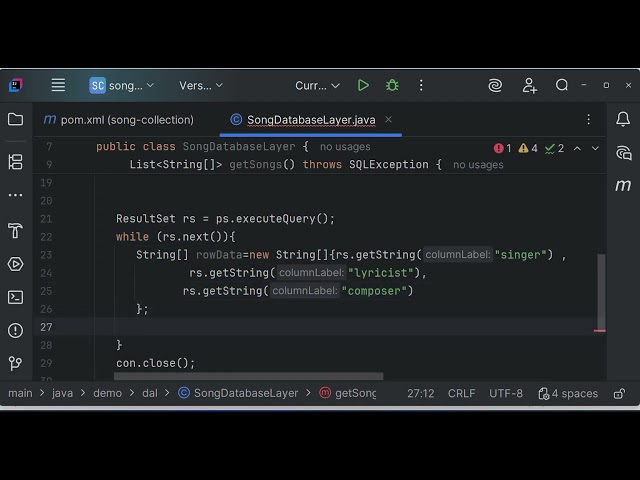Open Search Everywhere magnifier icon
Viewport: 640px width, 480px height.
[562, 86]
